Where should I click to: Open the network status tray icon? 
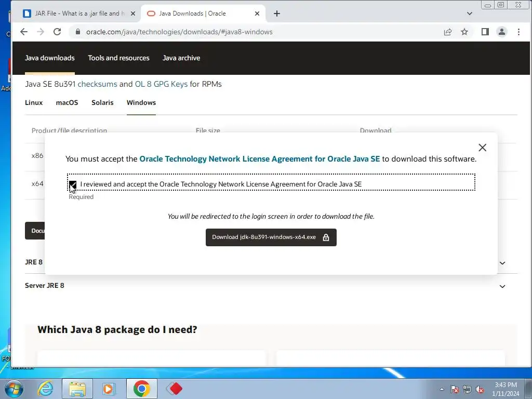pyautogui.click(x=467, y=389)
